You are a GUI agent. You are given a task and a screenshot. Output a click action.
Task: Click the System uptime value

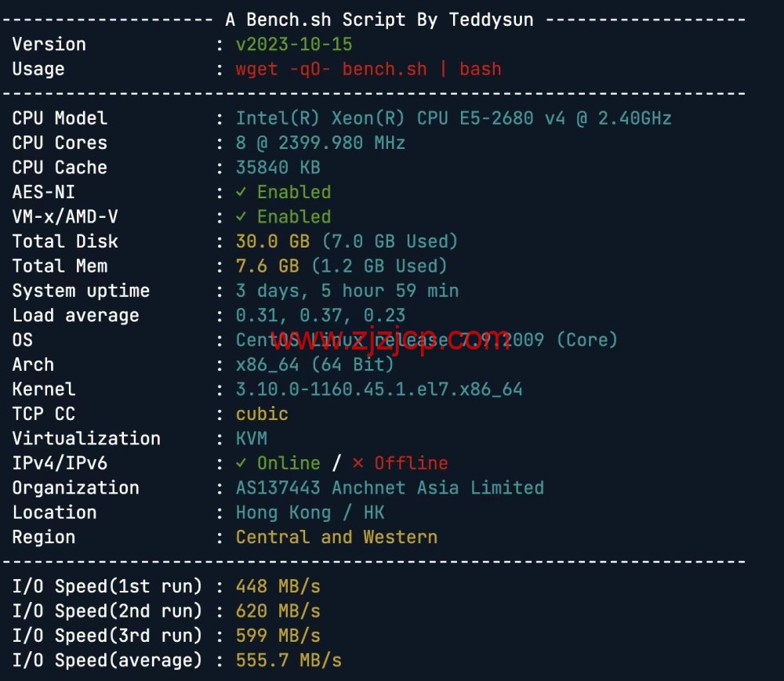click(x=347, y=291)
